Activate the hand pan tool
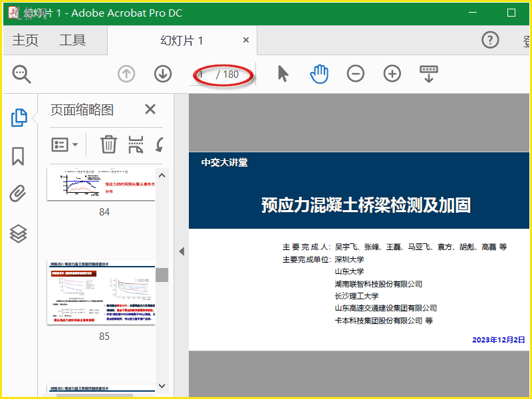This screenshot has height=399, width=532. [x=319, y=74]
